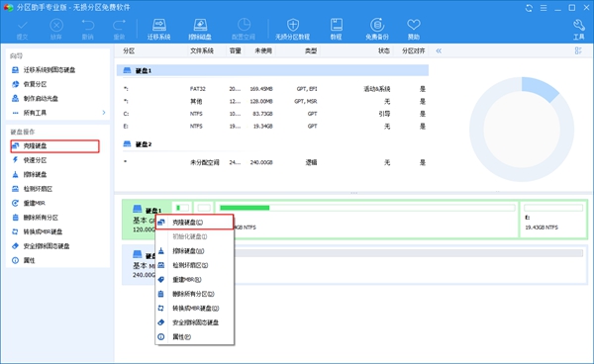Open 迁移系统 (Migrate OS) from the toolbar
Image resolution: width=594 pixels, height=364 pixels.
point(158,29)
